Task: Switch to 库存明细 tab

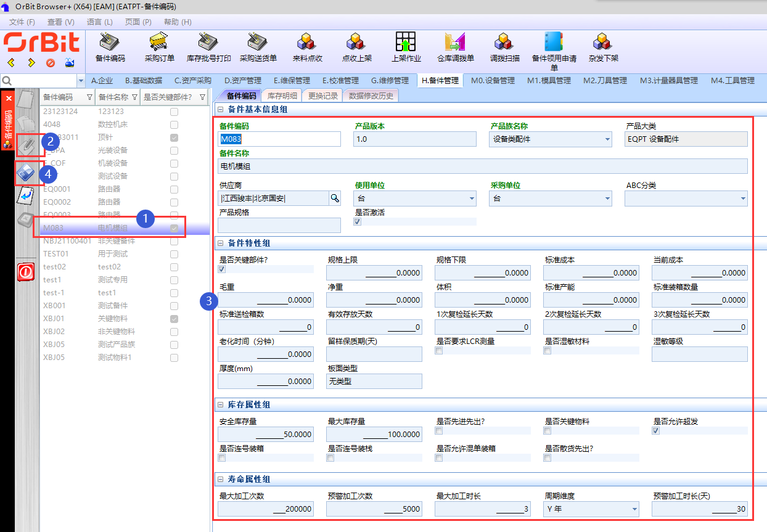Action: [282, 96]
